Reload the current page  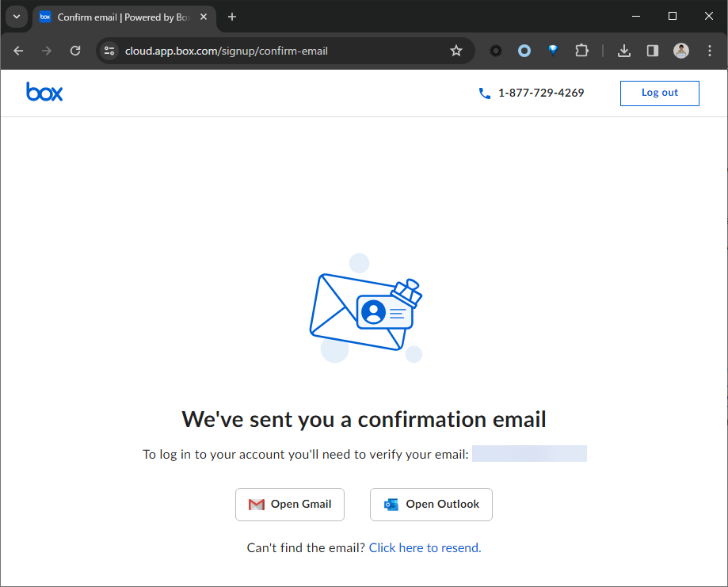click(75, 51)
